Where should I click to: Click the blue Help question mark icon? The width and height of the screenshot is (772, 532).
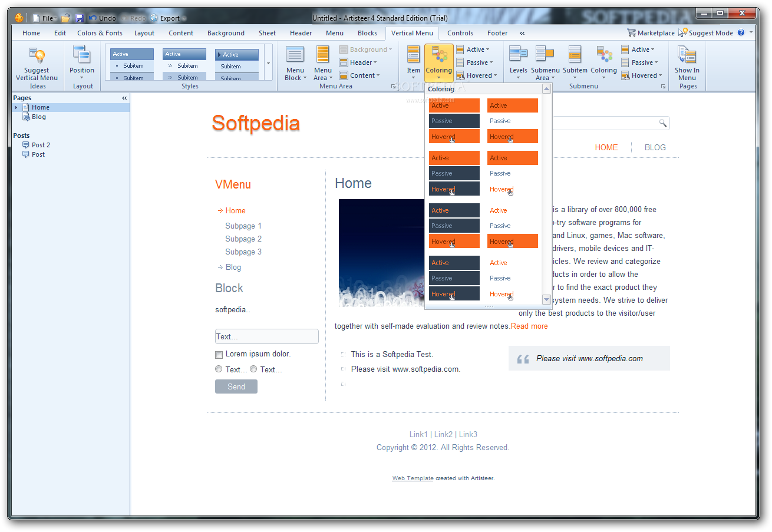741,33
